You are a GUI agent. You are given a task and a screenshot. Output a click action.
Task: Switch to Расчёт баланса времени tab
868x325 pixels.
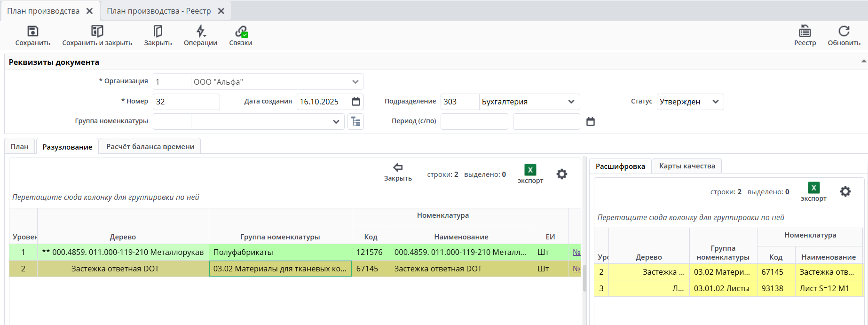(150, 147)
